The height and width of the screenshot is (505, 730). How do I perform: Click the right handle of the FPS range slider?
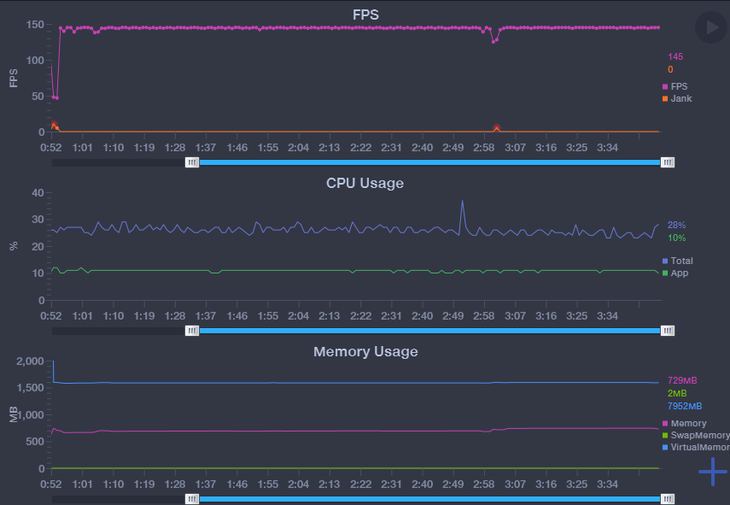click(667, 161)
